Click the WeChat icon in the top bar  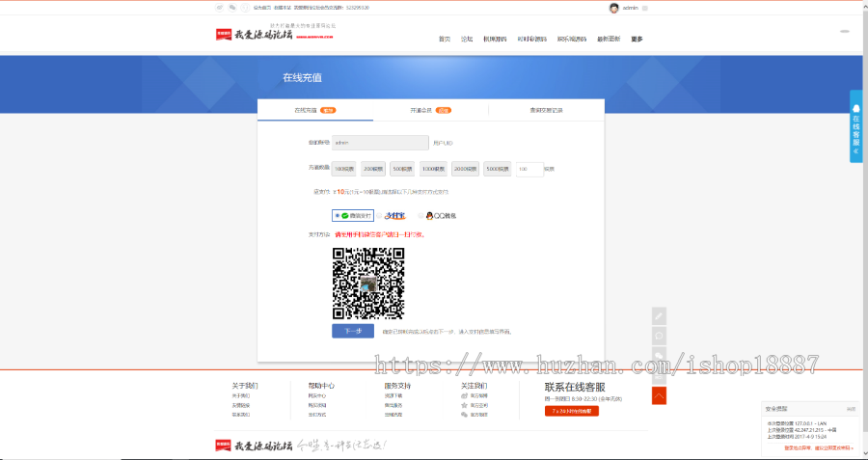pyautogui.click(x=232, y=8)
